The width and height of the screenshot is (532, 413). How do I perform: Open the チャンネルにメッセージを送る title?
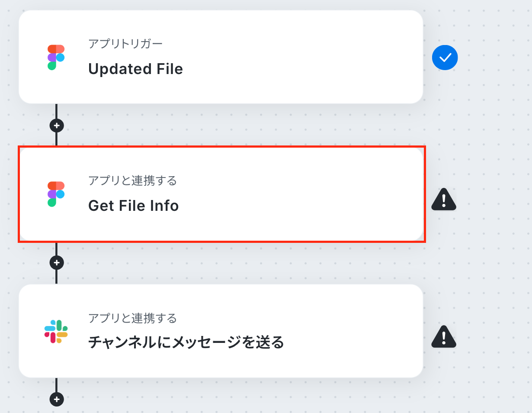pos(186,342)
